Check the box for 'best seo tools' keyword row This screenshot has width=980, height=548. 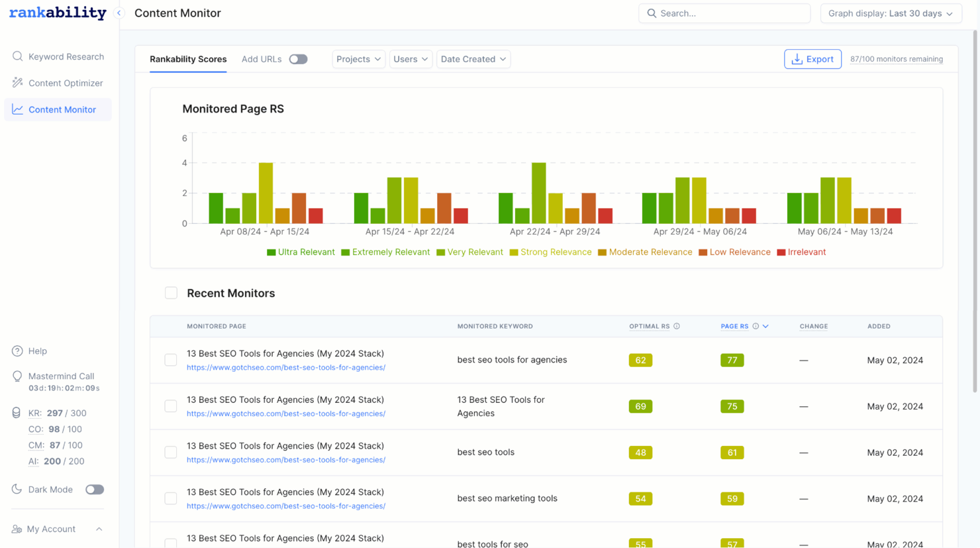point(171,453)
